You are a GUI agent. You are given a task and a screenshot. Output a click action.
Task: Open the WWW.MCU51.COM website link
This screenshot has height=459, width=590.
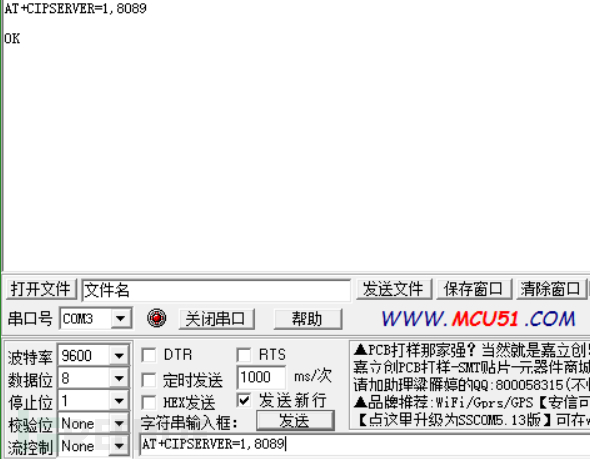point(478,319)
